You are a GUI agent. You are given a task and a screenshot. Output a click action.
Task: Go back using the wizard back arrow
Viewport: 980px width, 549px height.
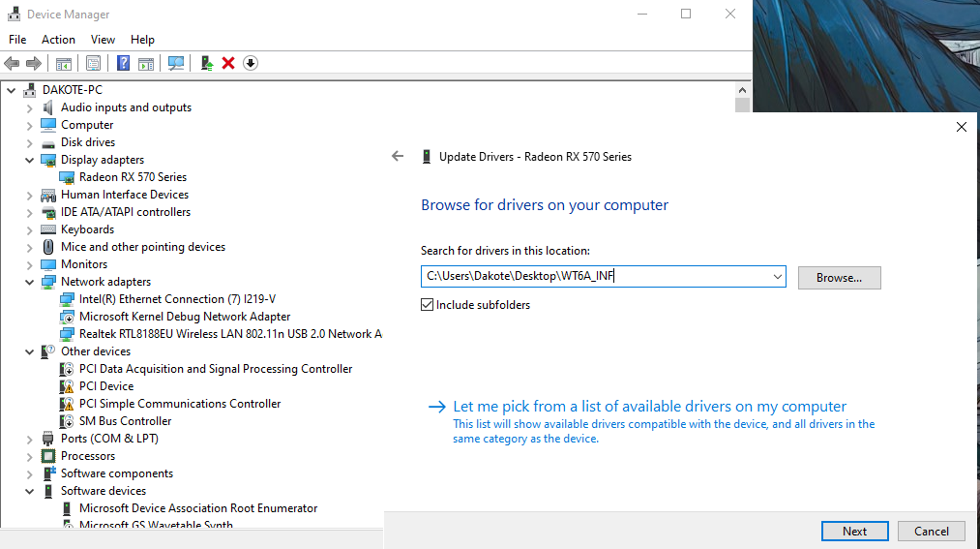pyautogui.click(x=398, y=156)
